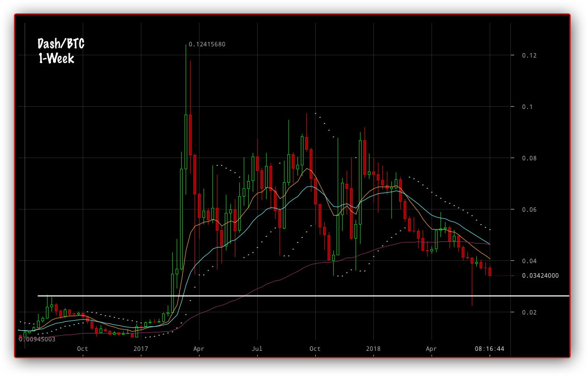Click the 2018 label on time axis
Viewport: 588px width, 376px height.
(373, 349)
